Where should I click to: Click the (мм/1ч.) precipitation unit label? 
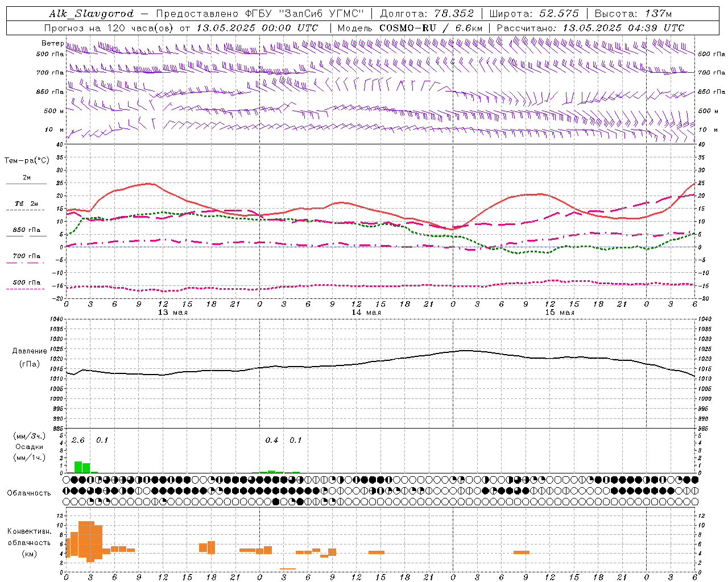(30, 458)
